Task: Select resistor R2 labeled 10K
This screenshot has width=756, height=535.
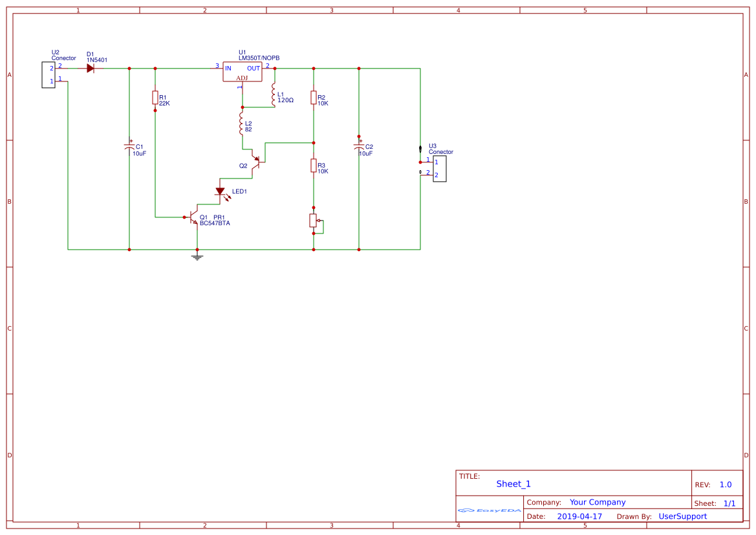Action: pos(314,99)
